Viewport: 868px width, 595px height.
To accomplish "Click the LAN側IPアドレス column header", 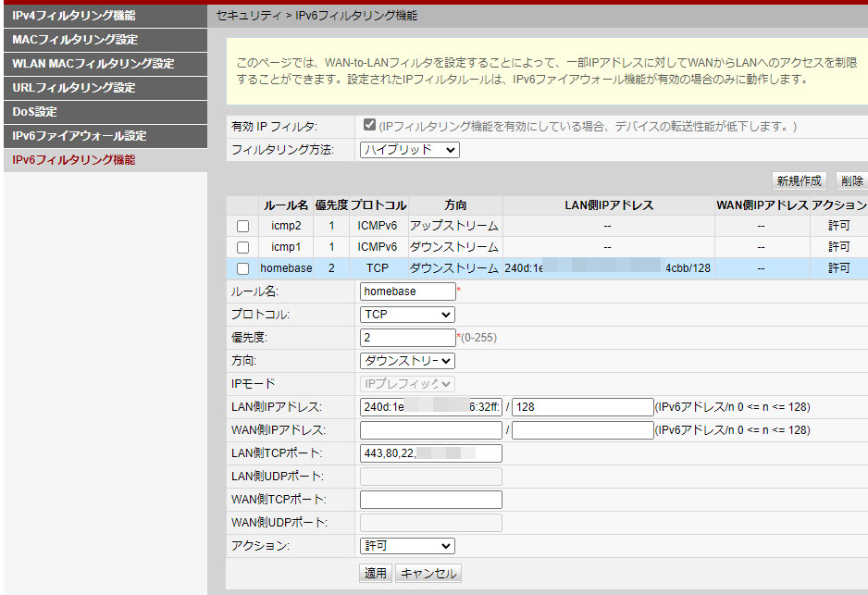I will point(609,205).
